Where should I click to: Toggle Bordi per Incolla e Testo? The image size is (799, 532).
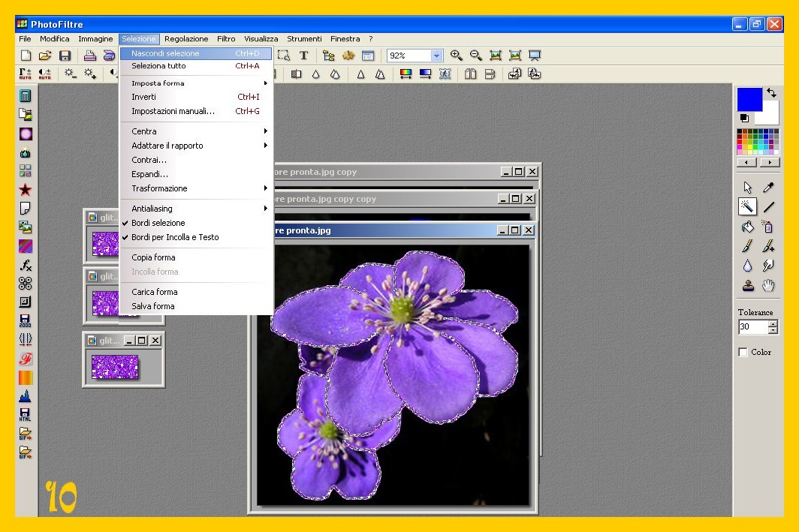point(175,237)
